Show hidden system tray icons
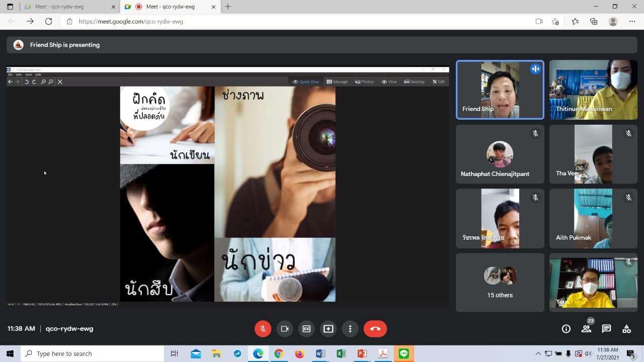 (538, 353)
